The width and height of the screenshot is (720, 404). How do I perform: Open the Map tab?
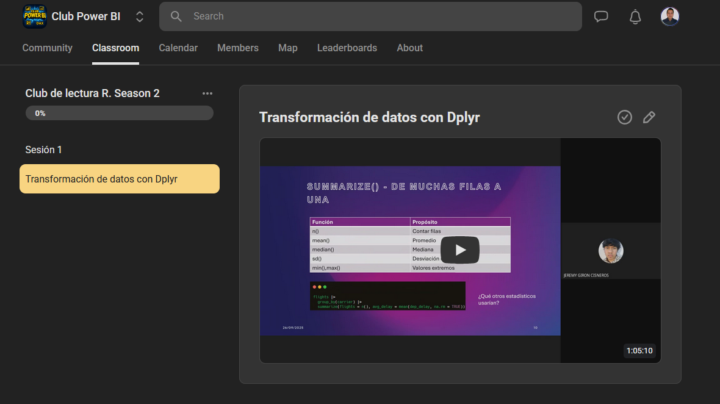point(288,48)
